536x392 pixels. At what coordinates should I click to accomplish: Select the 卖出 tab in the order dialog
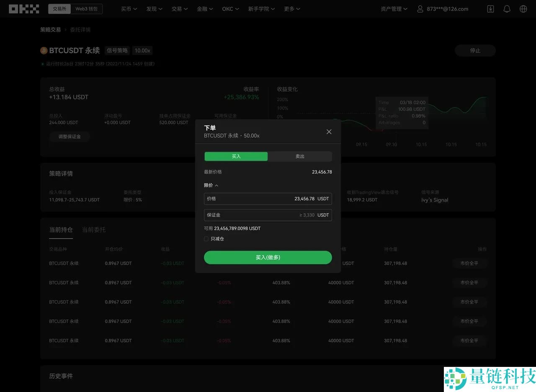(300, 156)
